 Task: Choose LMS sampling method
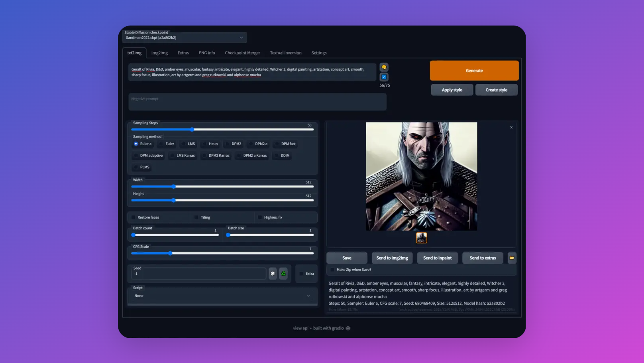(188, 144)
